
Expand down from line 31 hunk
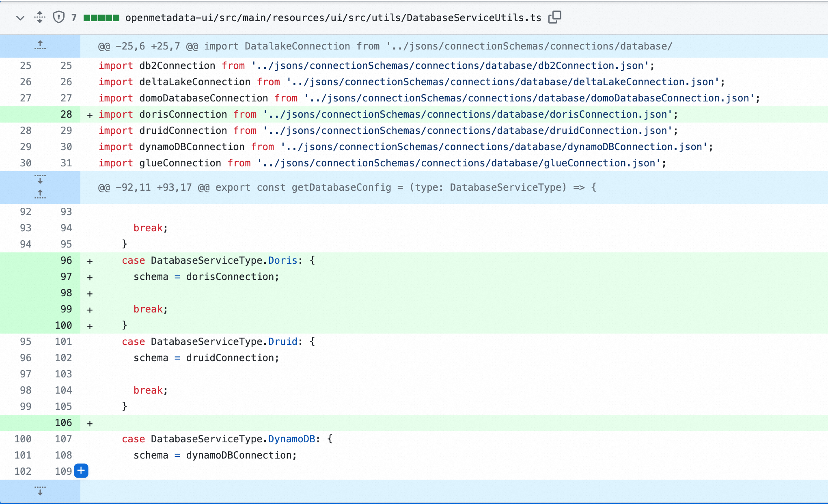[40, 179]
